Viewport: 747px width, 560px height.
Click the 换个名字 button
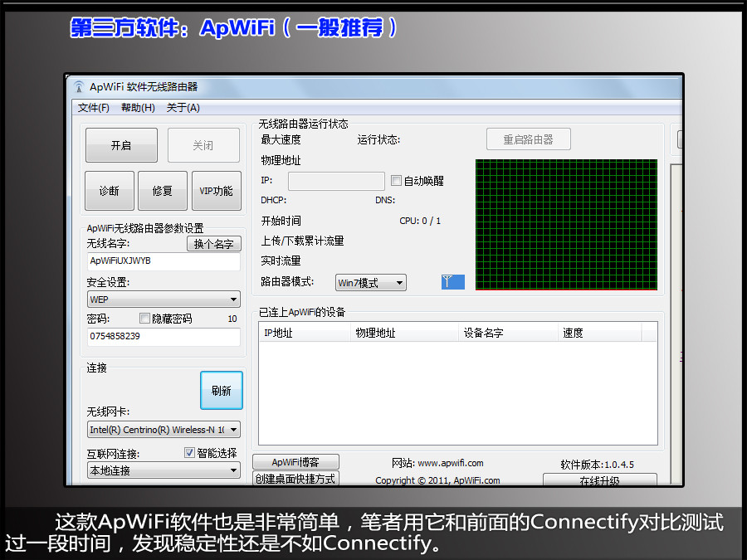213,244
